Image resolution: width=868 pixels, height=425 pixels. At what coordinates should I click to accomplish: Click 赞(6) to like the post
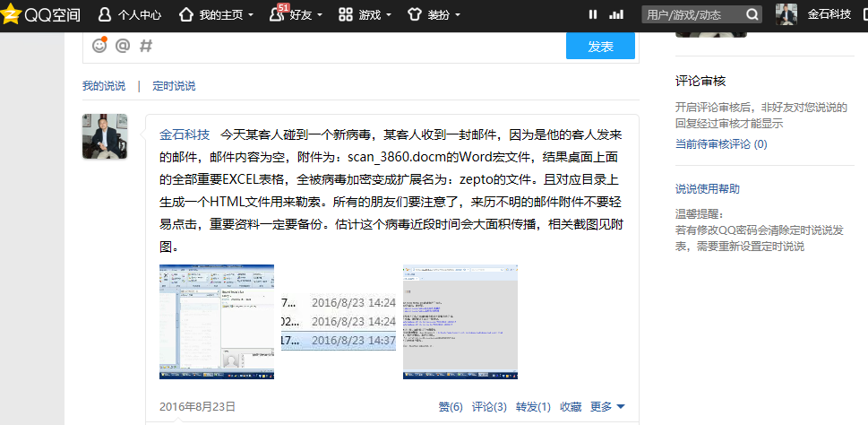[451, 407]
